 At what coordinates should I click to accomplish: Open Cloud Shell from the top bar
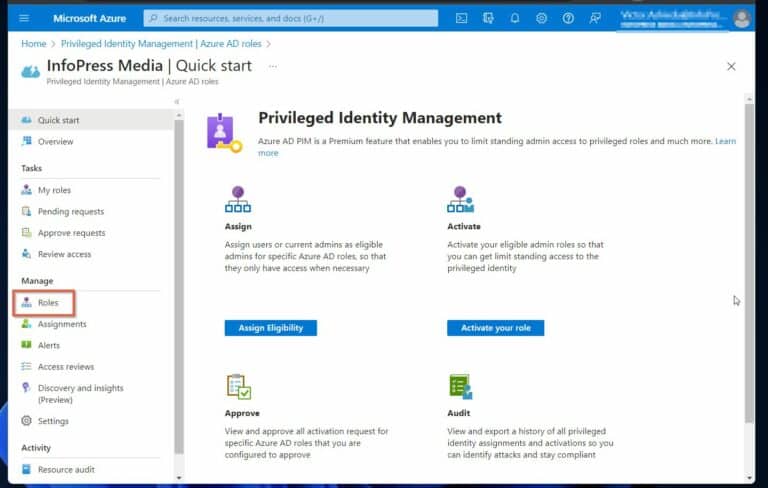click(x=461, y=18)
